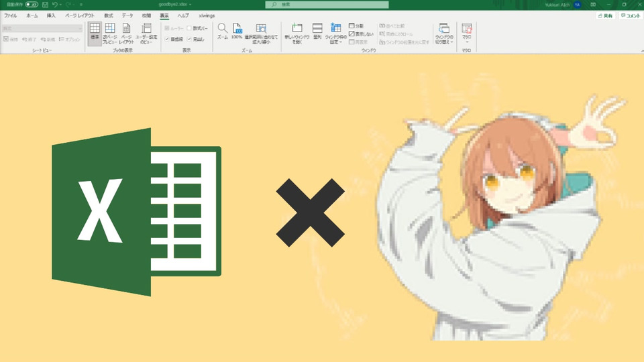Switch to the データ data tab
This screenshot has height=362, width=644.
click(127, 15)
